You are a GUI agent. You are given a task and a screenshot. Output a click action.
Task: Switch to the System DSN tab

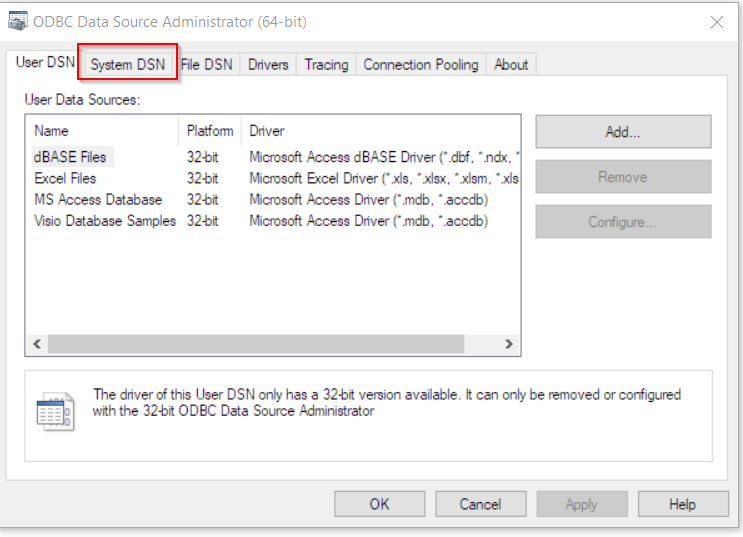[x=128, y=64]
